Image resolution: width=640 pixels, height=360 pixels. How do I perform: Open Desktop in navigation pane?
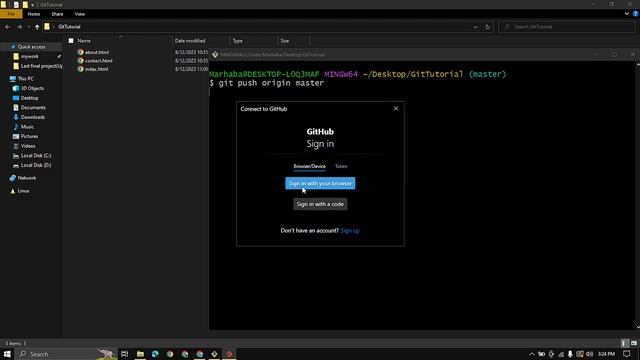[x=29, y=98]
